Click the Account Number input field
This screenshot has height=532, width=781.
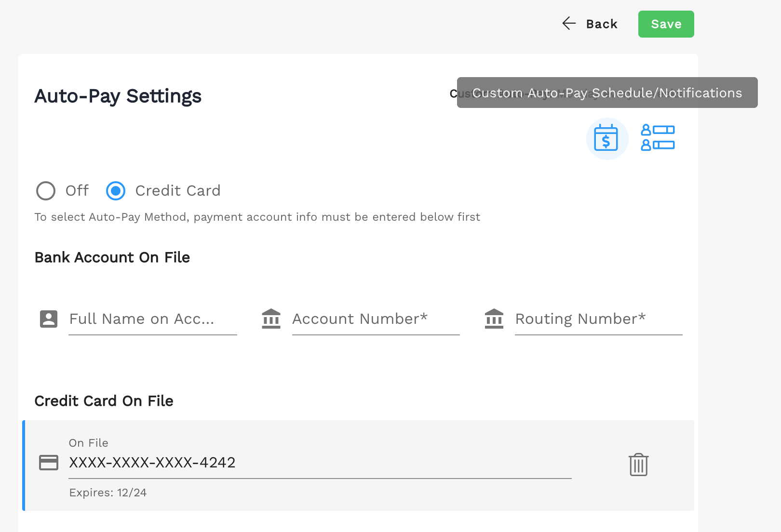tap(376, 319)
